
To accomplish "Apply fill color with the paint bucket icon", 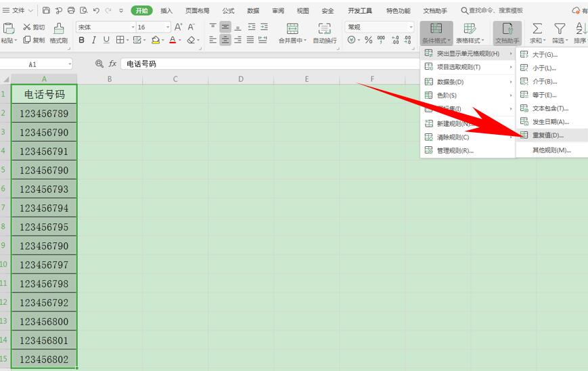I will 155,40.
